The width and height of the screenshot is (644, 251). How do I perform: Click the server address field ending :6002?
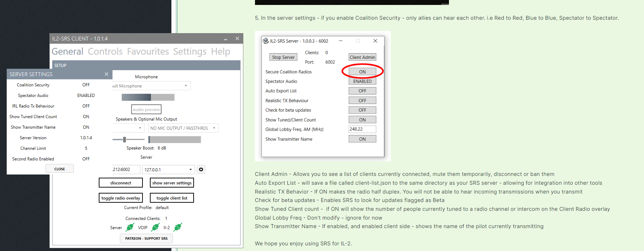(x=126, y=170)
